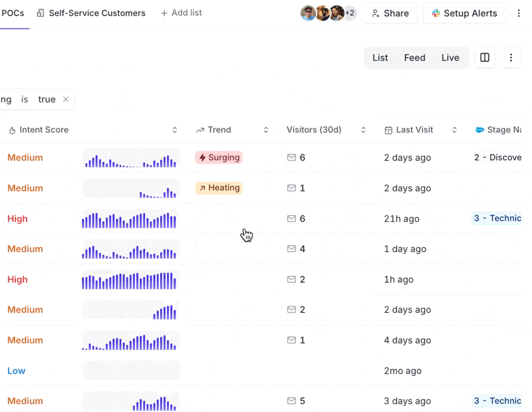Viewport: 532px width, 412px height.
Task: Click the Trend arrow header icon
Action: (x=200, y=130)
